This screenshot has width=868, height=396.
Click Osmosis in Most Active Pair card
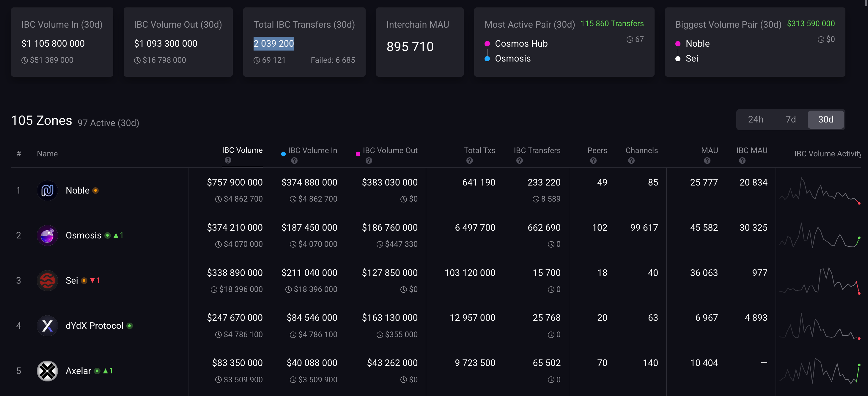coord(512,58)
